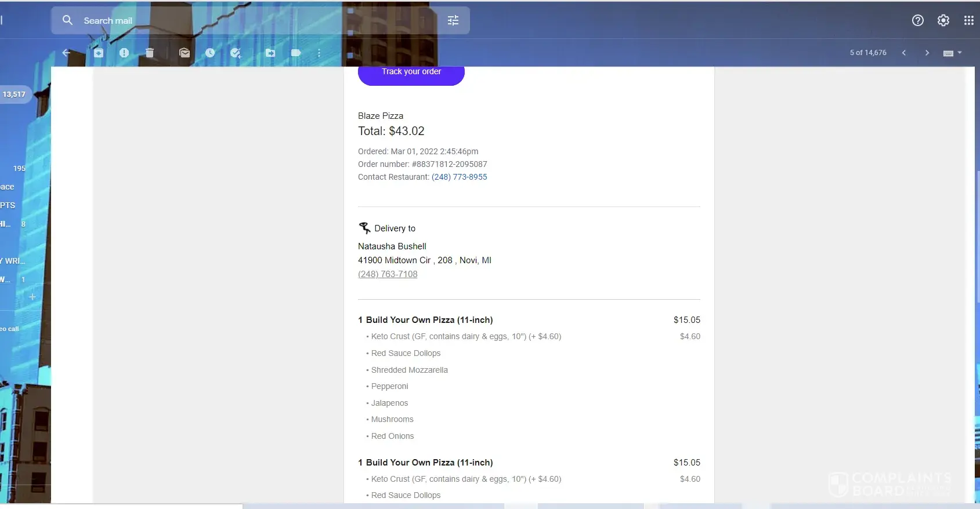The width and height of the screenshot is (980, 509).
Task: Toggle the input tools keyboard icon
Action: click(x=949, y=53)
